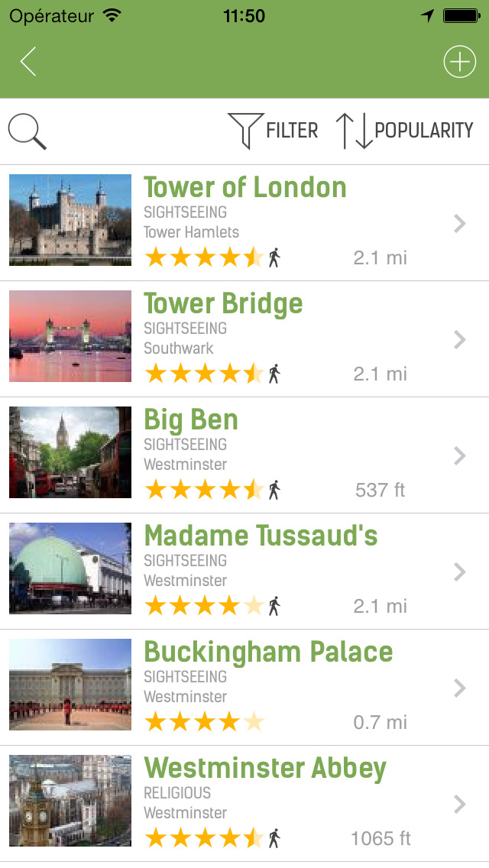This screenshot has width=489, height=868.
Task: Tap the sort arrows icon
Action: 353,131
